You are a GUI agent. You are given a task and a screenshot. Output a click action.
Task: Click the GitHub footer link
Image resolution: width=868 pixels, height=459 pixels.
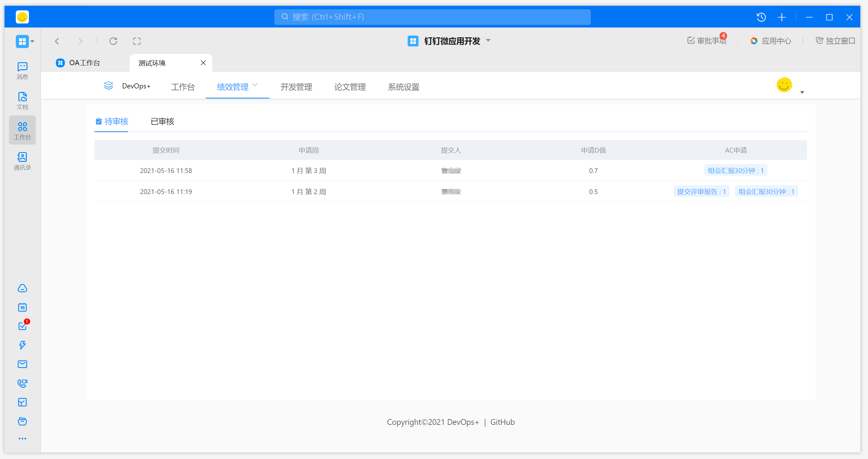point(502,422)
